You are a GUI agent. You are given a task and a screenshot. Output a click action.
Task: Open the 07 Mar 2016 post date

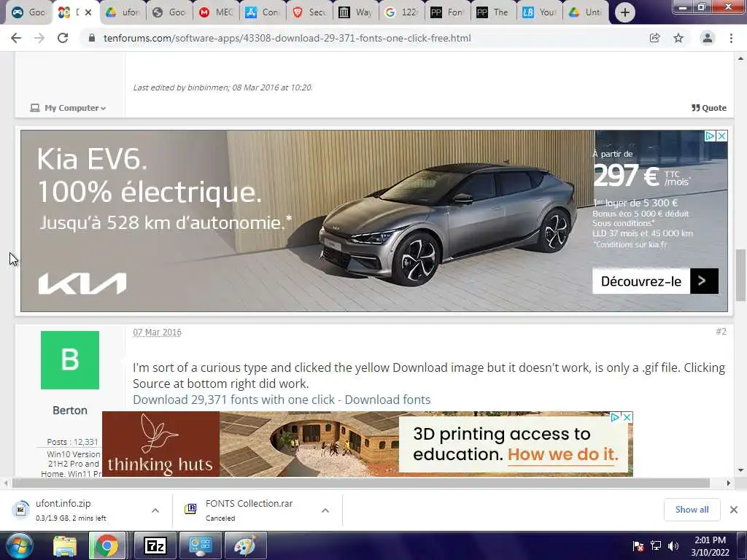[x=158, y=332]
